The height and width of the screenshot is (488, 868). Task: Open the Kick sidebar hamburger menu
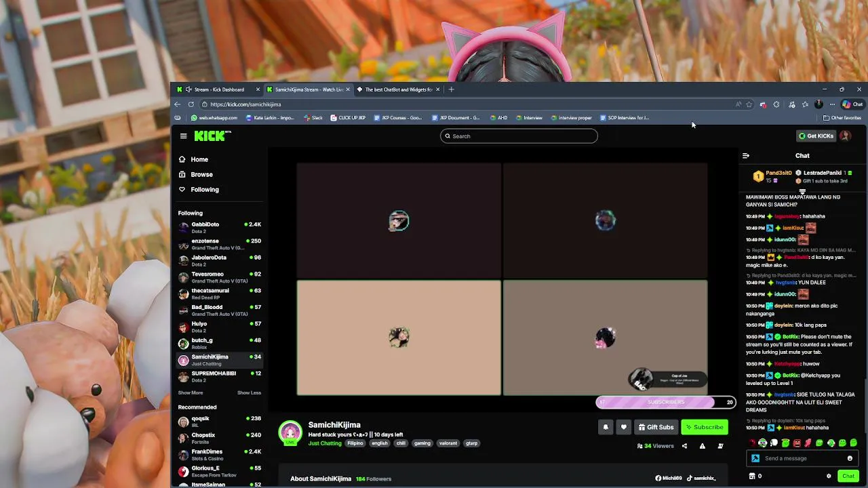pos(183,136)
